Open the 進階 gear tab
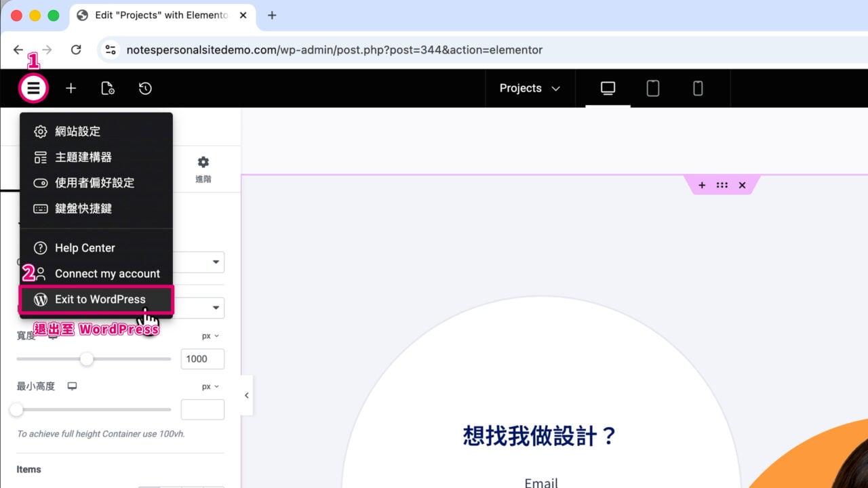This screenshot has width=868, height=488. coord(203,169)
